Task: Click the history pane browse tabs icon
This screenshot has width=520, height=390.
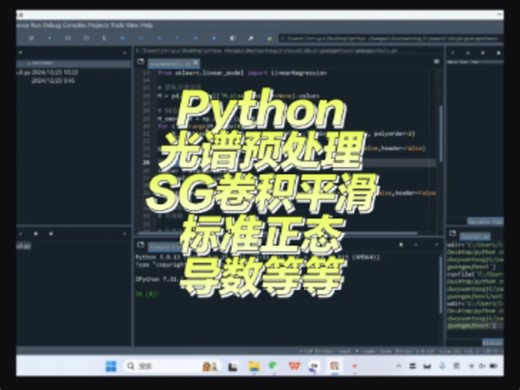Action: (453, 233)
